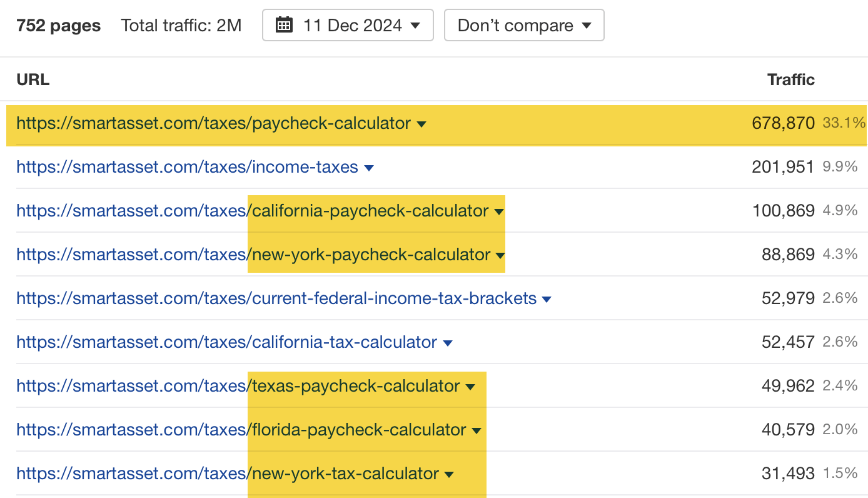868x498 pixels.
Task: Open the new-york-paycheck-calculator URL link
Action: click(253, 255)
